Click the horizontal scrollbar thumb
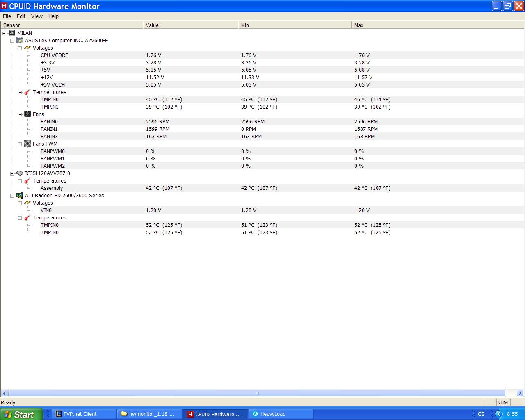Viewport: 525px width, 420px height. (x=257, y=393)
